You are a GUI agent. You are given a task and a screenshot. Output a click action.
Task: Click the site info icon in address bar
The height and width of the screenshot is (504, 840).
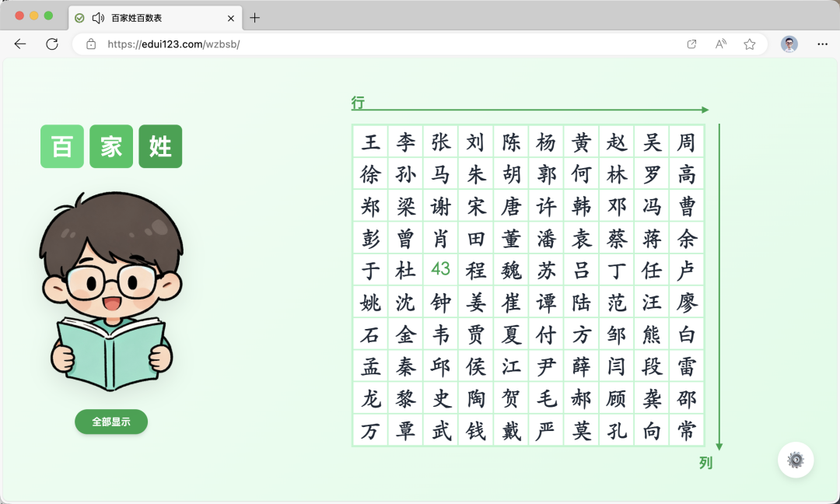pyautogui.click(x=91, y=44)
